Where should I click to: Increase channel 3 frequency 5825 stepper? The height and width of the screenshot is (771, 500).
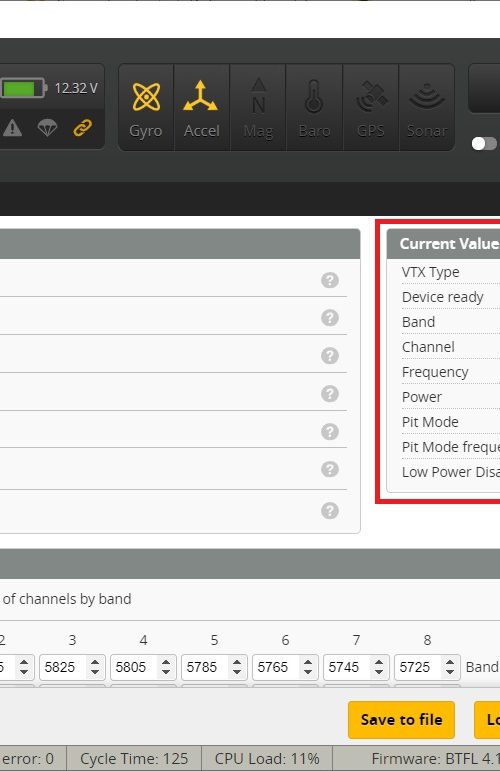[95, 662]
